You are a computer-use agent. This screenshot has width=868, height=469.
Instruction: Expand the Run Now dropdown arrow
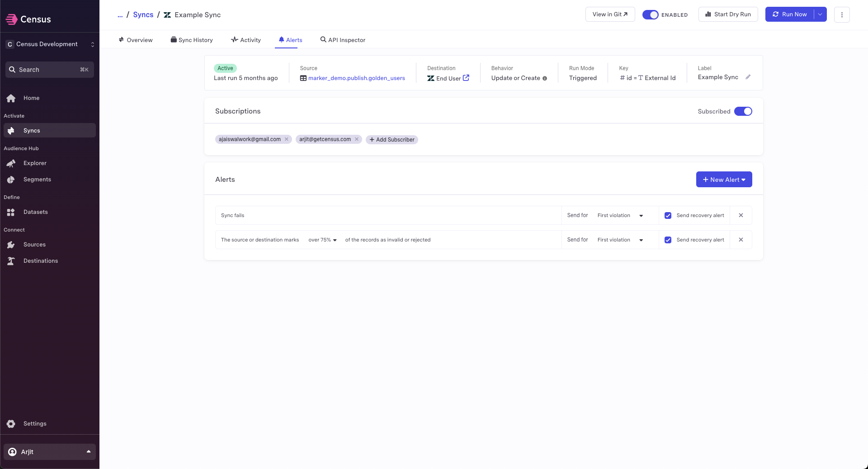click(820, 14)
